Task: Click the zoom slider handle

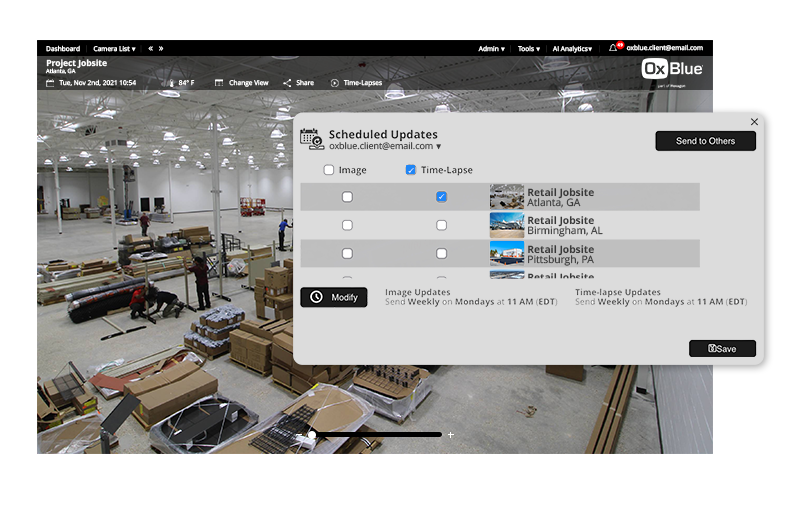Action: tap(312, 435)
